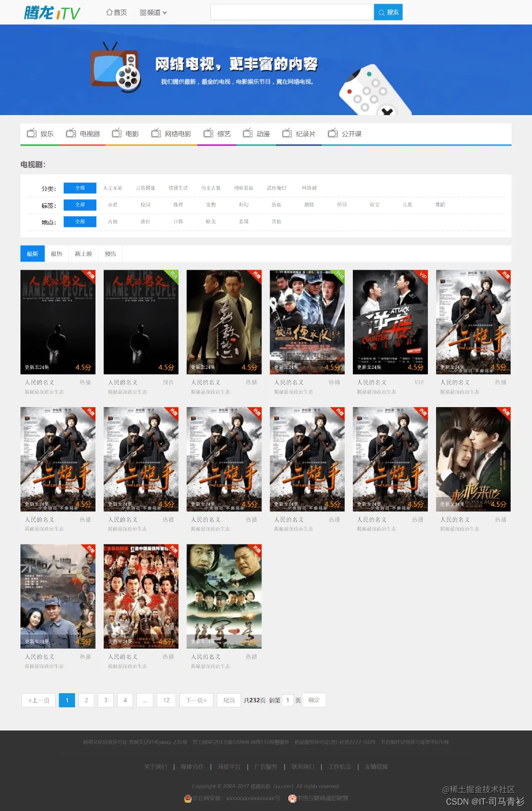Filter 分类 by 言情偶像
Image resolution: width=532 pixels, height=811 pixels.
(146, 188)
